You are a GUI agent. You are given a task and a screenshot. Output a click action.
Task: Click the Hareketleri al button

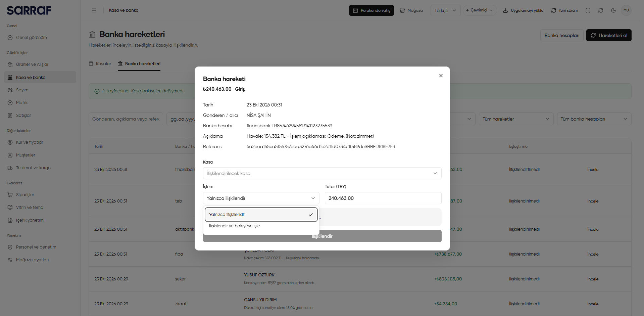point(609,35)
